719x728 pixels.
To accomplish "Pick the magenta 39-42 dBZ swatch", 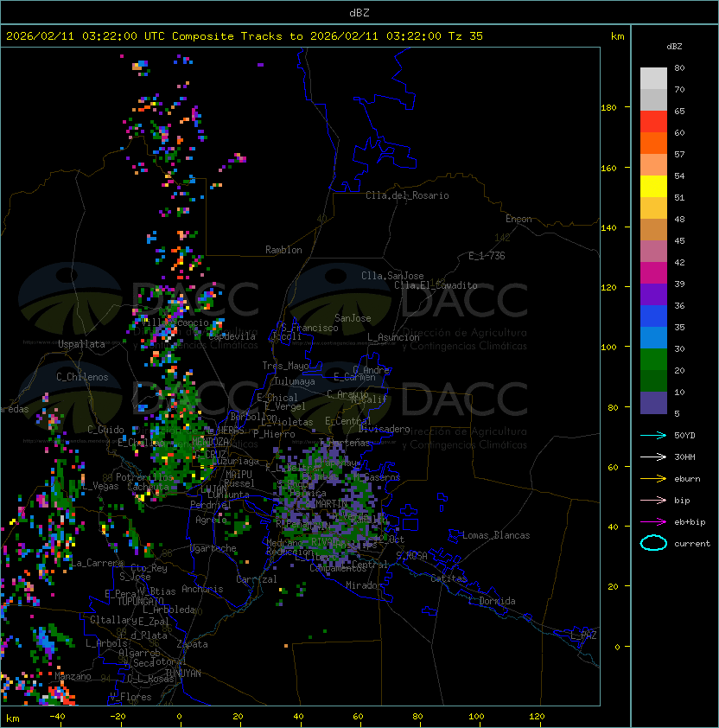I will (653, 273).
